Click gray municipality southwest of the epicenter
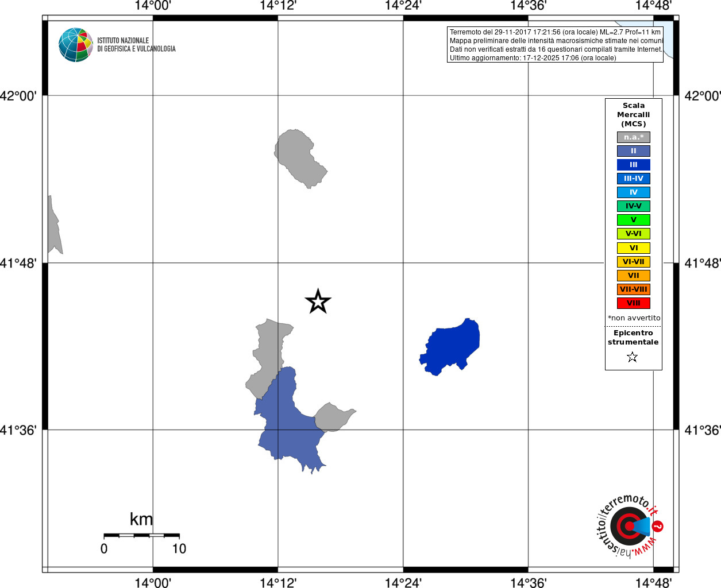Viewport: 721px width, 588px height. pos(268,356)
